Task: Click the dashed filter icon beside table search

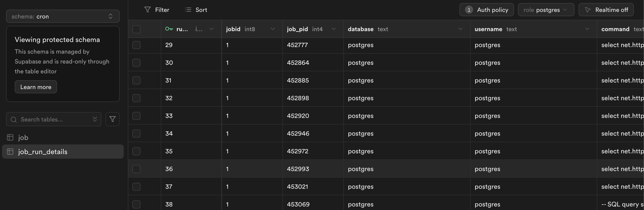Action: pos(113,119)
